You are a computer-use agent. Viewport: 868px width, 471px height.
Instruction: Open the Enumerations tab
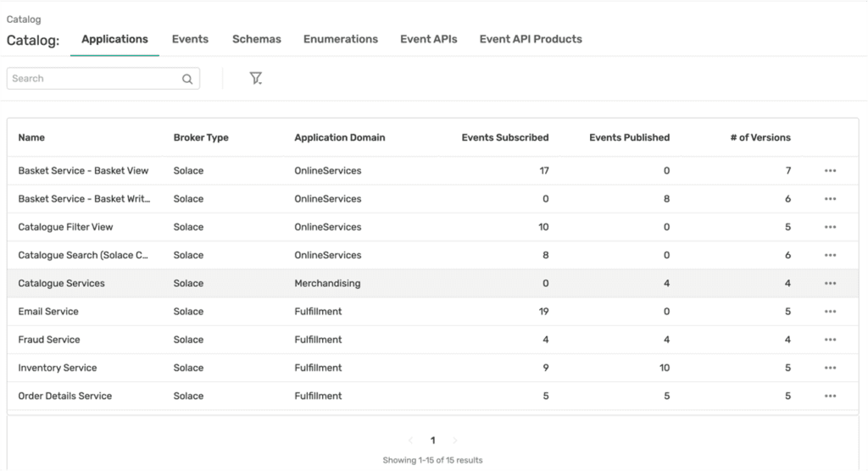pos(340,39)
